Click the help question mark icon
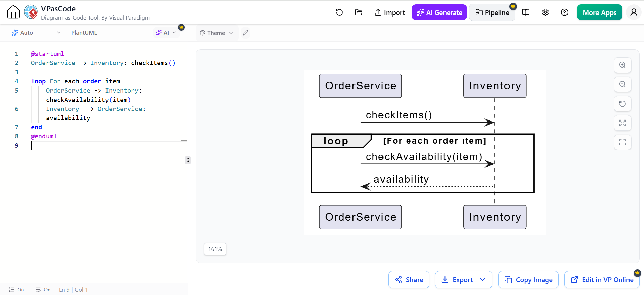644x295 pixels. 564,12
